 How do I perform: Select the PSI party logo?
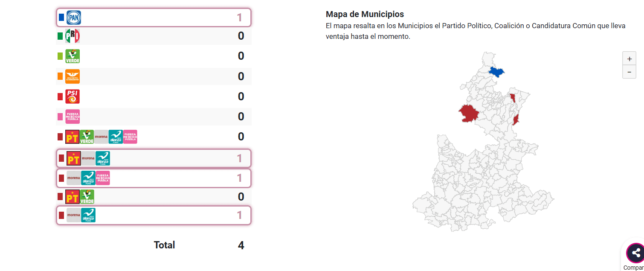pos(72,96)
